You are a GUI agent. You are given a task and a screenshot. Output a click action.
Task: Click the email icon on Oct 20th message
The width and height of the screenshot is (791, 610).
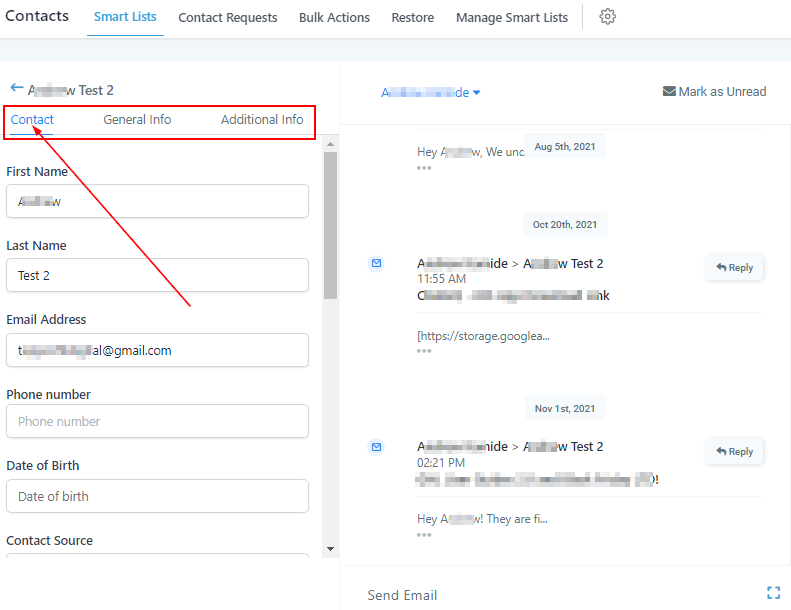click(377, 263)
